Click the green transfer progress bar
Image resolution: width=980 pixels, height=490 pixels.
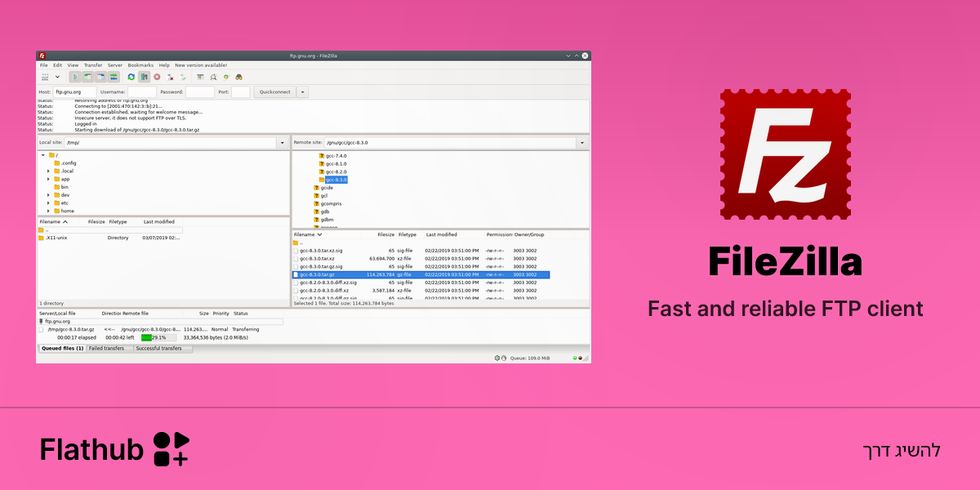158,337
